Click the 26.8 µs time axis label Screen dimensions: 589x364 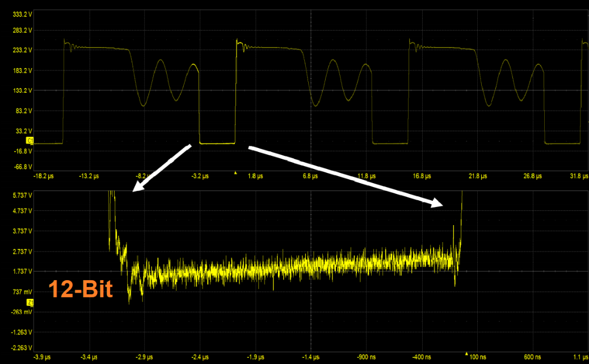pos(533,176)
